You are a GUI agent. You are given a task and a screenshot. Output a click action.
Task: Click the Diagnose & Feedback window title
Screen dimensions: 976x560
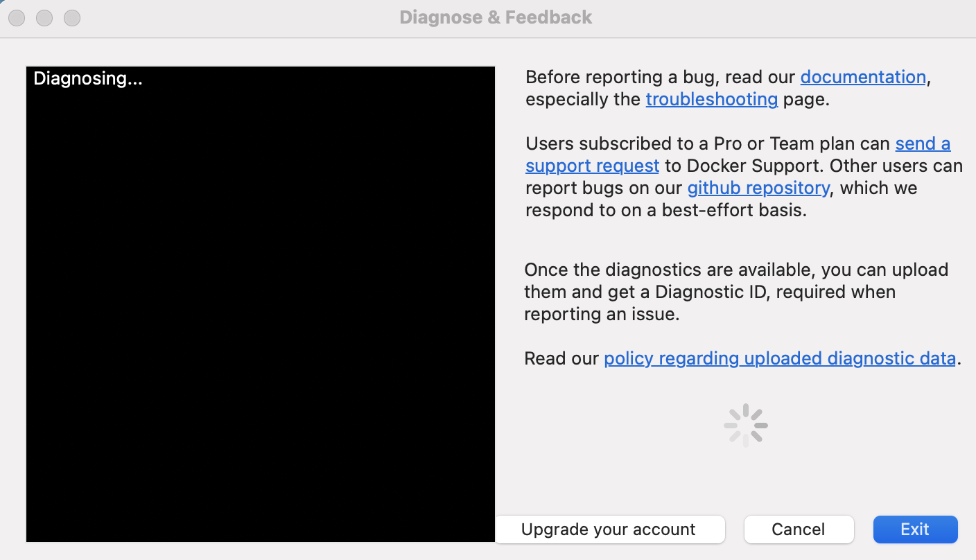pyautogui.click(x=496, y=17)
